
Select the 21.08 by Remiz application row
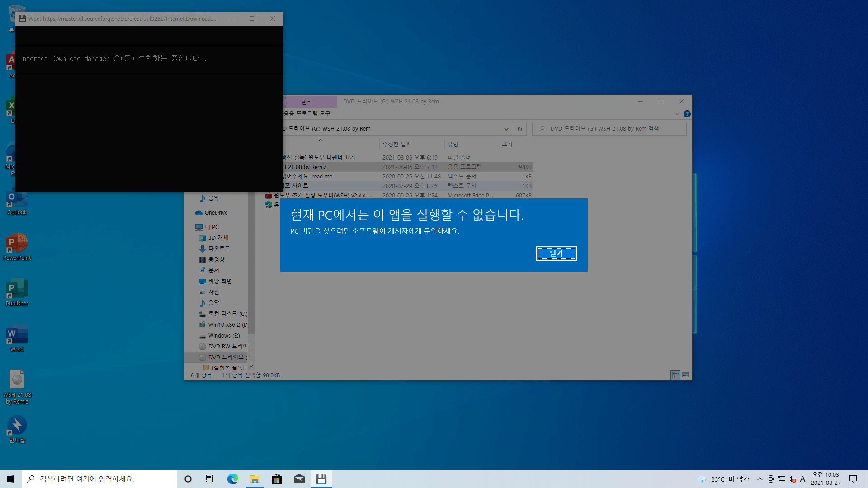[408, 167]
